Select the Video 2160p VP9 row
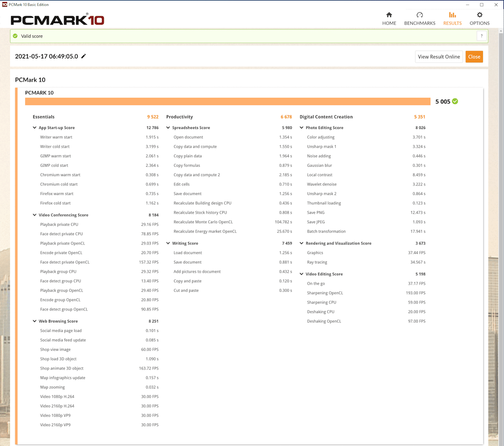Image resolution: width=504 pixels, height=446 pixels. (99, 425)
